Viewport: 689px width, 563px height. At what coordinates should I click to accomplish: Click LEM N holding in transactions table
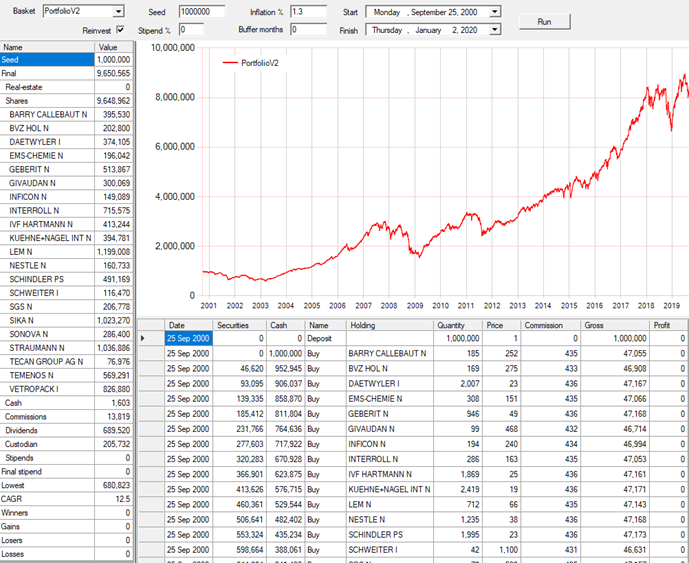pos(389,505)
